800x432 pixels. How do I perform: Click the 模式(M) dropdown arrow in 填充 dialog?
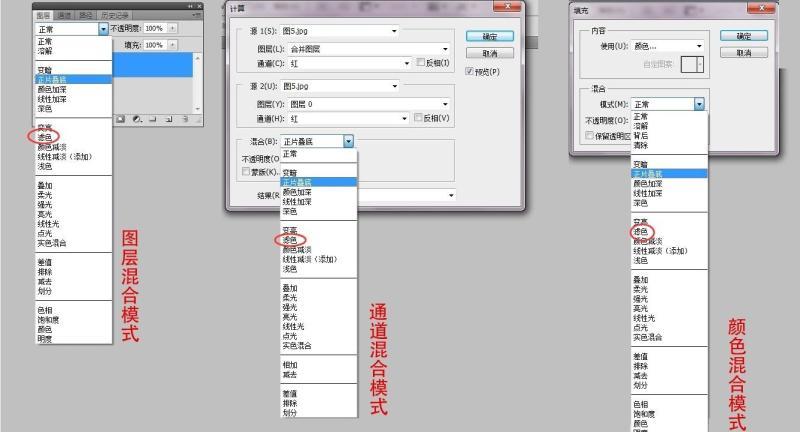click(x=699, y=104)
